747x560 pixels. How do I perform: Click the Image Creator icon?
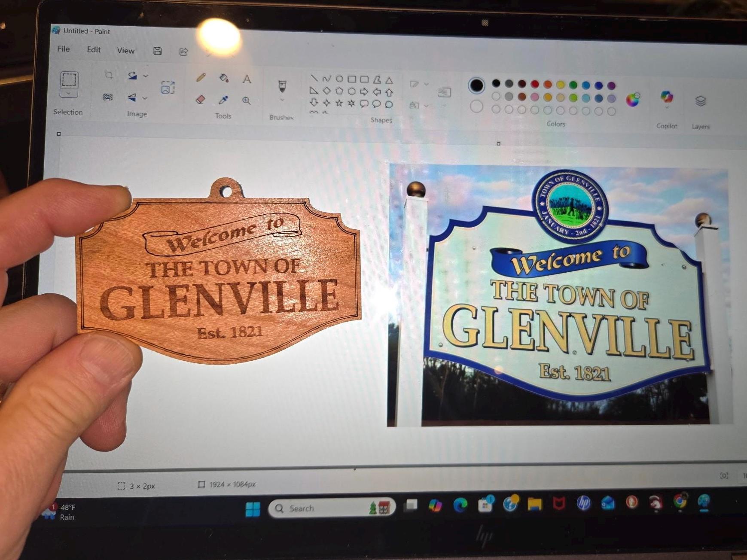coord(168,87)
